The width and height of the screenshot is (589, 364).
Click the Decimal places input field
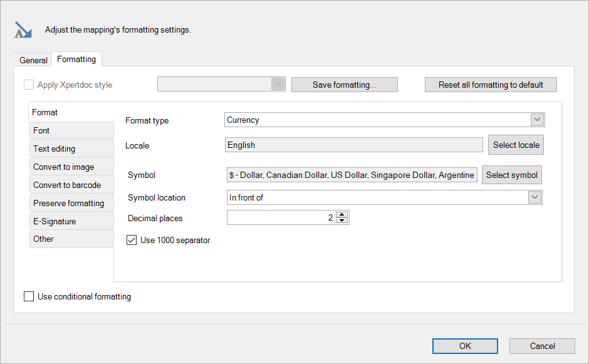pyautogui.click(x=281, y=217)
